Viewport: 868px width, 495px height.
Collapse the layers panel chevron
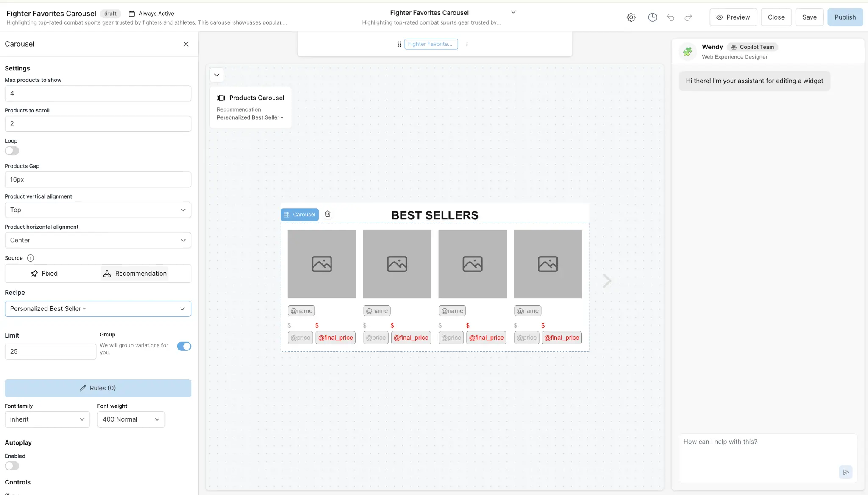click(x=217, y=75)
